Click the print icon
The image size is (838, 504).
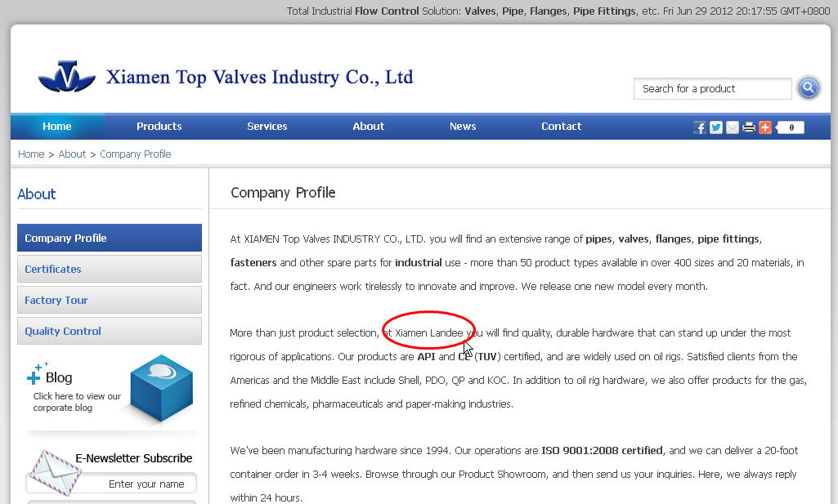[749, 127]
